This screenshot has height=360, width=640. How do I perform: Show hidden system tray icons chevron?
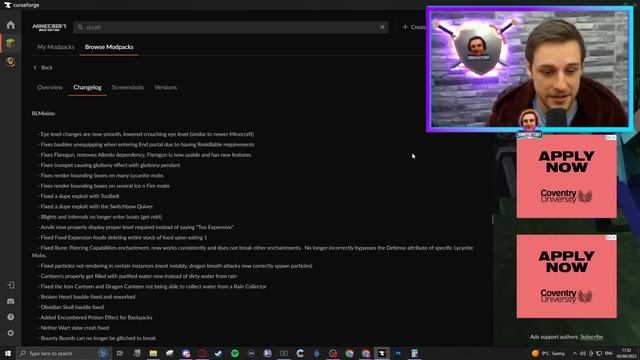[575, 353]
